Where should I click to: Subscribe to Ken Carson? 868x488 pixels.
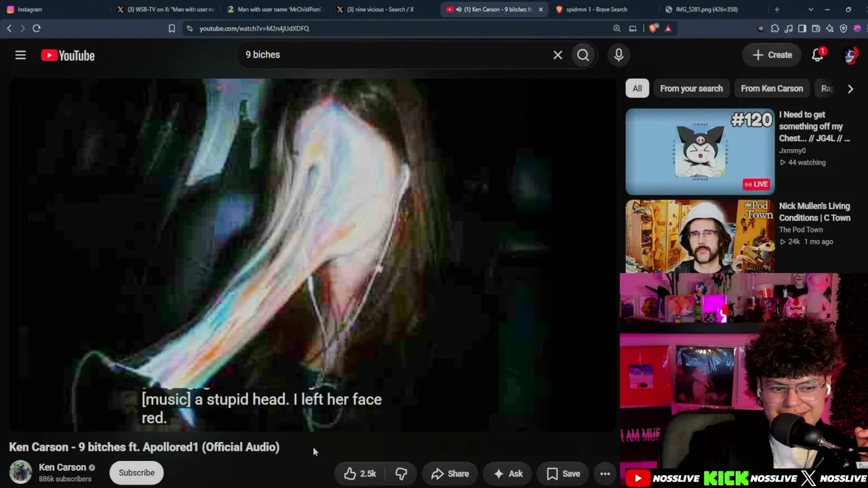pyautogui.click(x=136, y=473)
